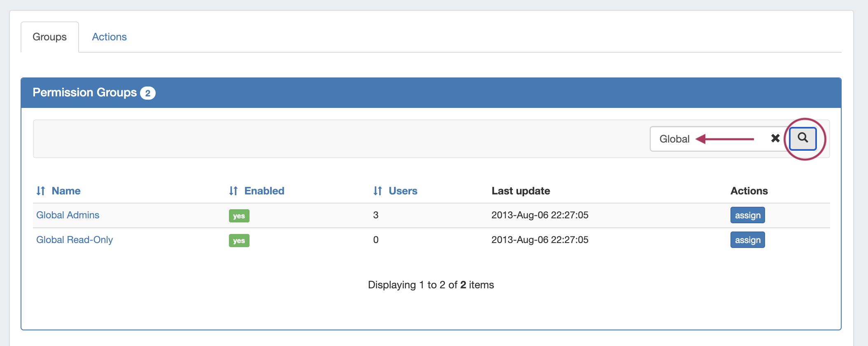868x346 pixels.
Task: Open the Global Read-Only group
Action: tap(75, 240)
